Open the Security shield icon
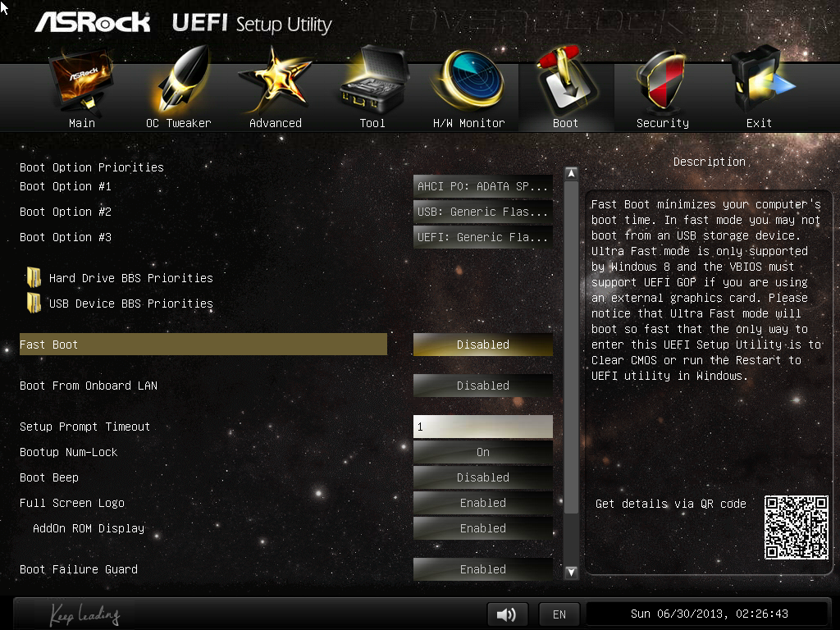Screen dimensions: 840x630 662,80
